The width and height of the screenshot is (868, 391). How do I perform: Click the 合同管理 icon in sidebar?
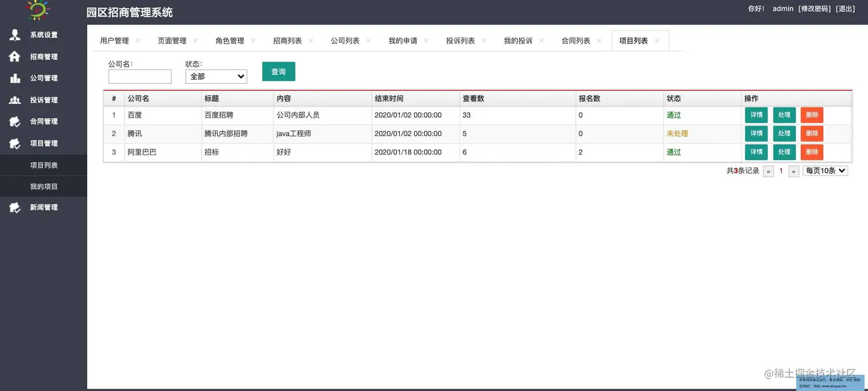coord(15,122)
